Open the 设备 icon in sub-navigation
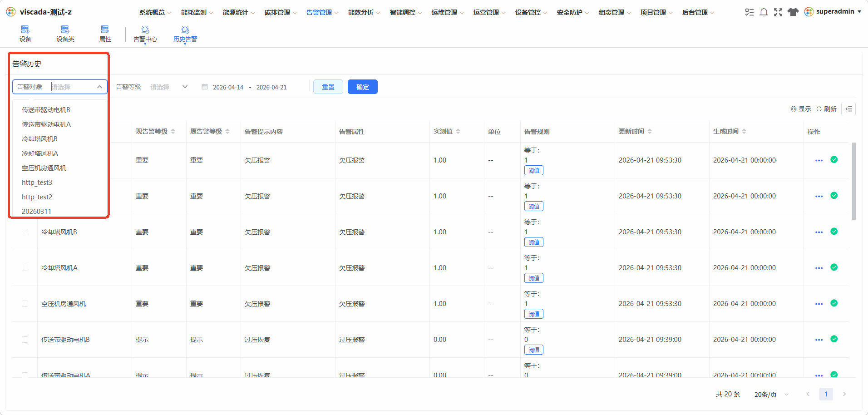This screenshot has width=868, height=415. [25, 30]
